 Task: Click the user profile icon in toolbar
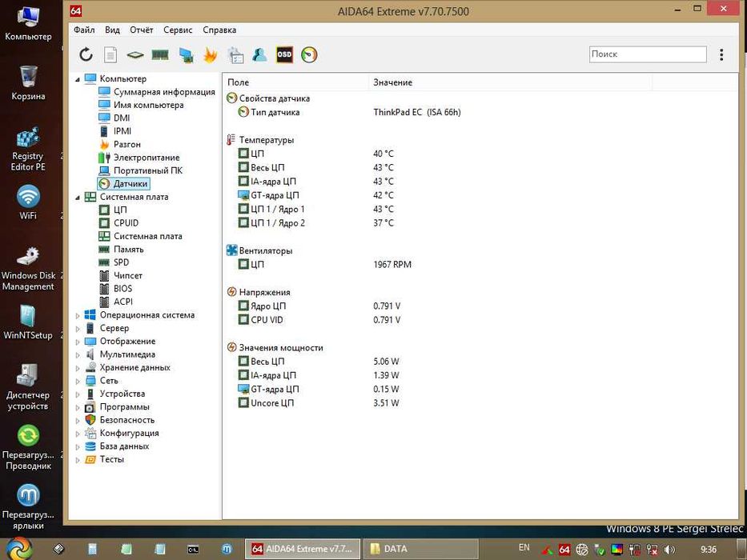(259, 54)
